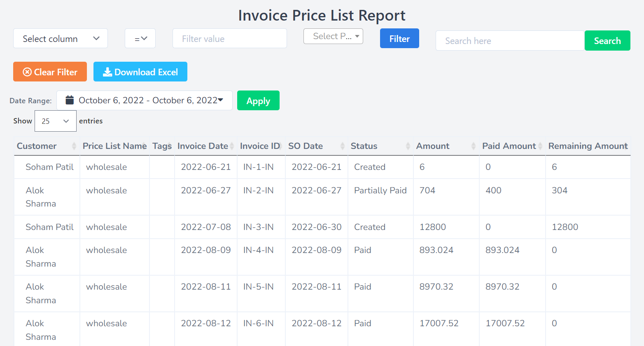644x346 pixels.
Task: Sort by Invoice Date column
Action: [x=205, y=146]
